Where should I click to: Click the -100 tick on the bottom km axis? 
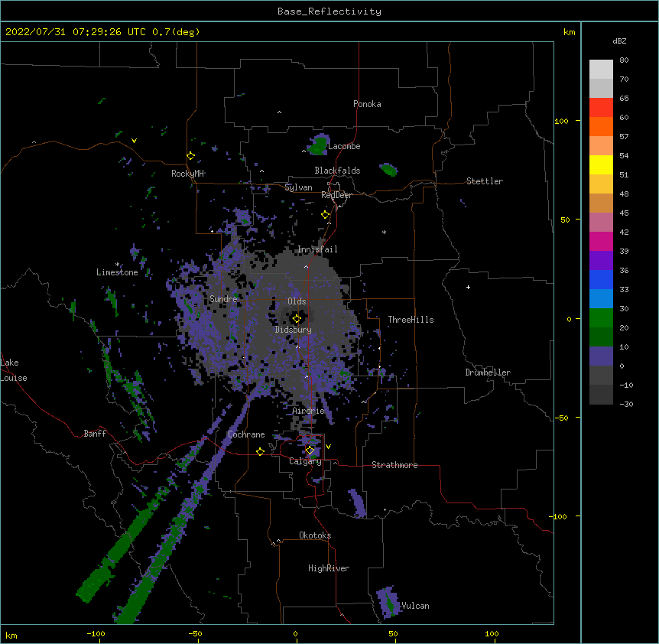96,633
